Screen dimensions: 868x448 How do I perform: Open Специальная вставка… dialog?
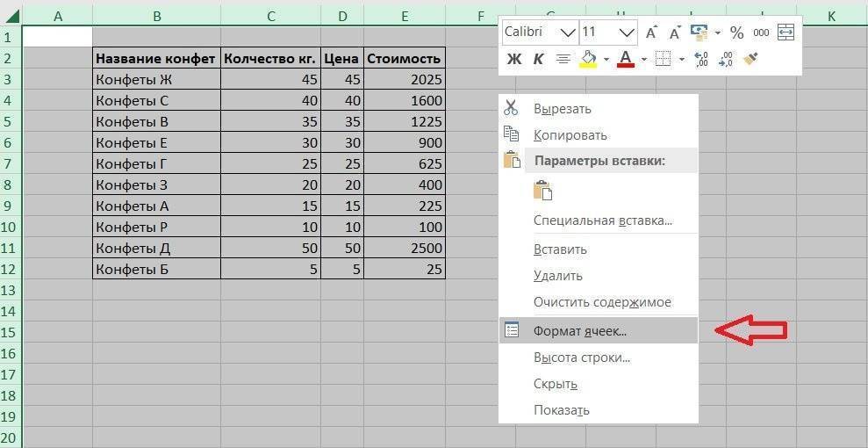[598, 220]
